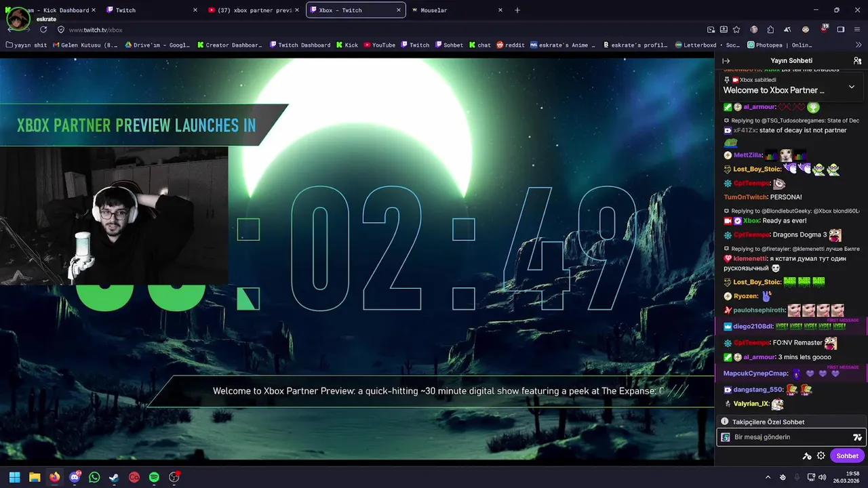Open Gelen Kutusu bookmark
The image size is (868, 488).
pyautogui.click(x=84, y=45)
